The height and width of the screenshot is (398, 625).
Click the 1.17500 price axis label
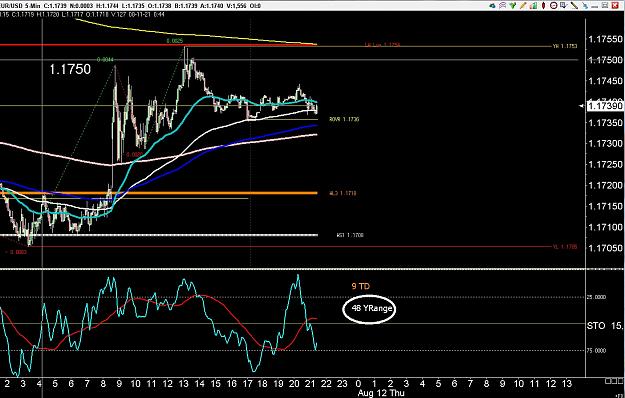point(605,60)
